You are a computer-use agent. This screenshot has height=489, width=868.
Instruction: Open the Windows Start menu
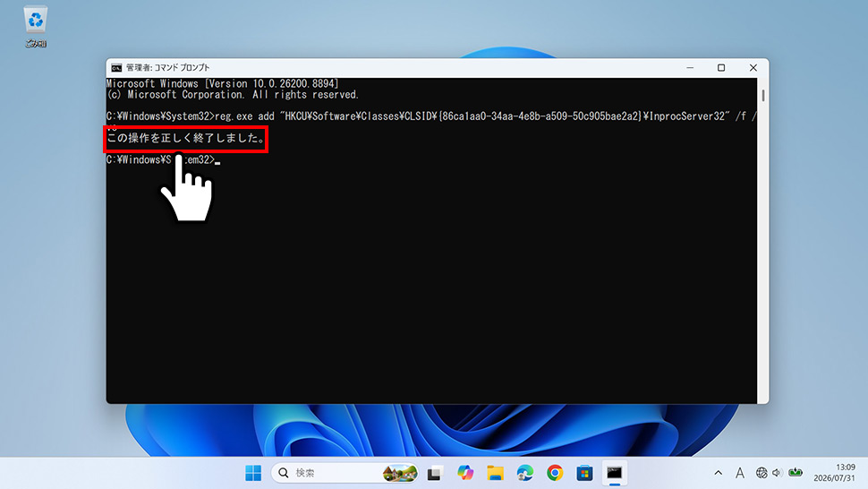[x=253, y=473]
